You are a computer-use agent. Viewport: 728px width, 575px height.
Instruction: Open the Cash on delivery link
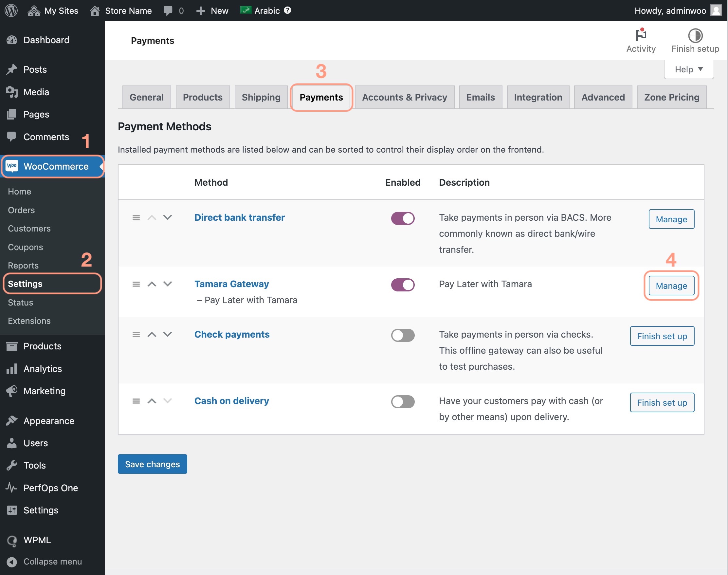pyautogui.click(x=231, y=400)
